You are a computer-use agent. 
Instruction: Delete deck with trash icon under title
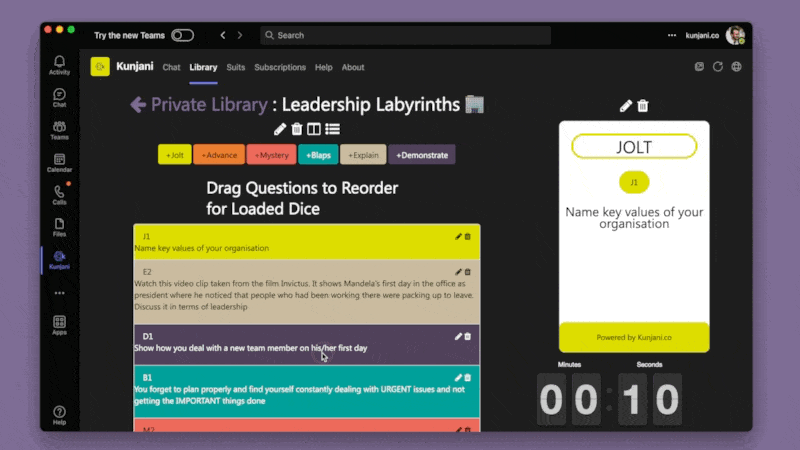pos(297,129)
